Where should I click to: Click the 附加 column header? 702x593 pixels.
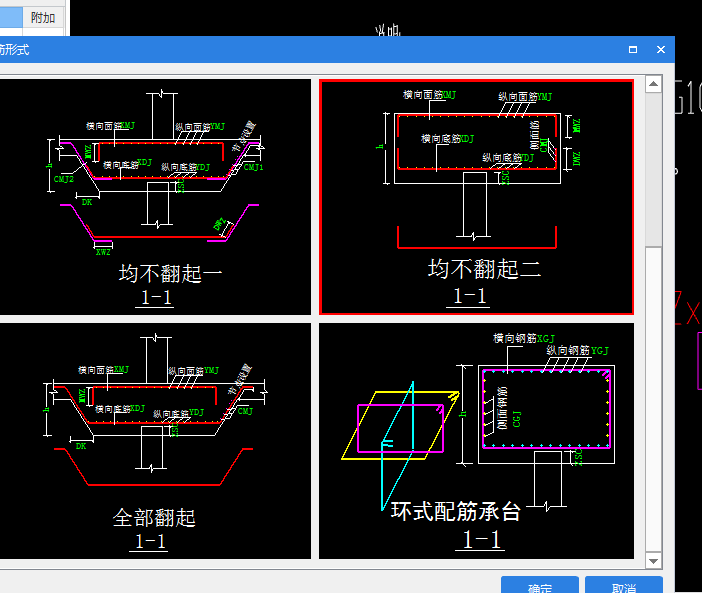pos(43,18)
